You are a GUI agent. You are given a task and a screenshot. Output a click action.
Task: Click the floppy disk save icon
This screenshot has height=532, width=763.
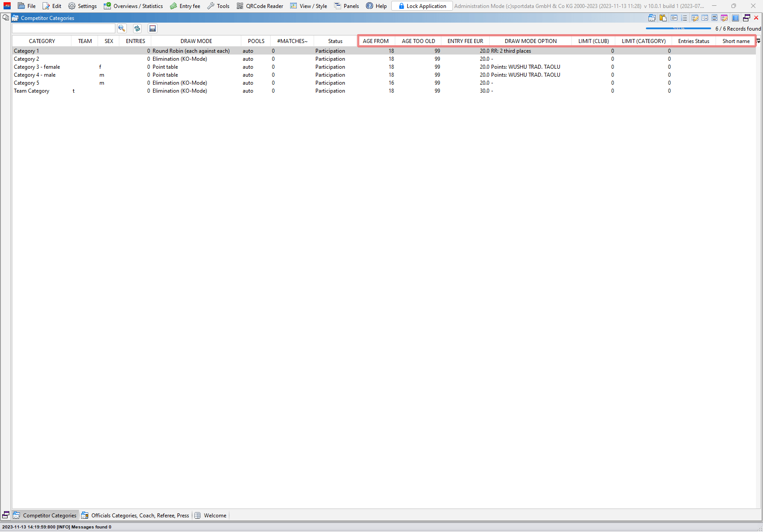153,28
